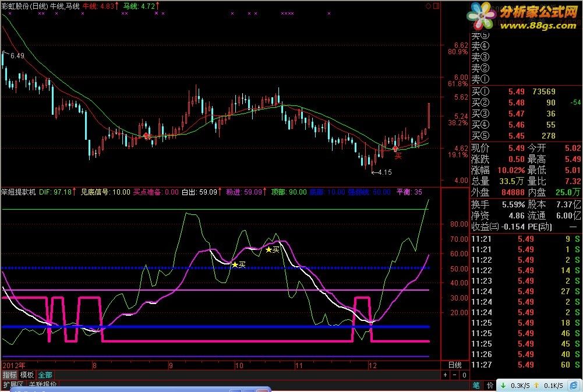Click the Internet Explorer icon in the tray

pyautogui.click(x=574, y=386)
